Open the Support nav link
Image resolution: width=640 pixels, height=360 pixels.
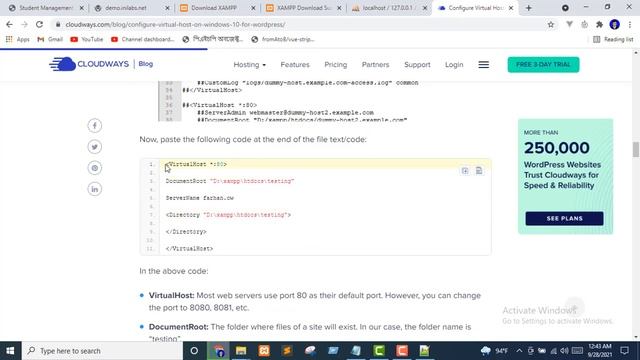click(x=417, y=64)
